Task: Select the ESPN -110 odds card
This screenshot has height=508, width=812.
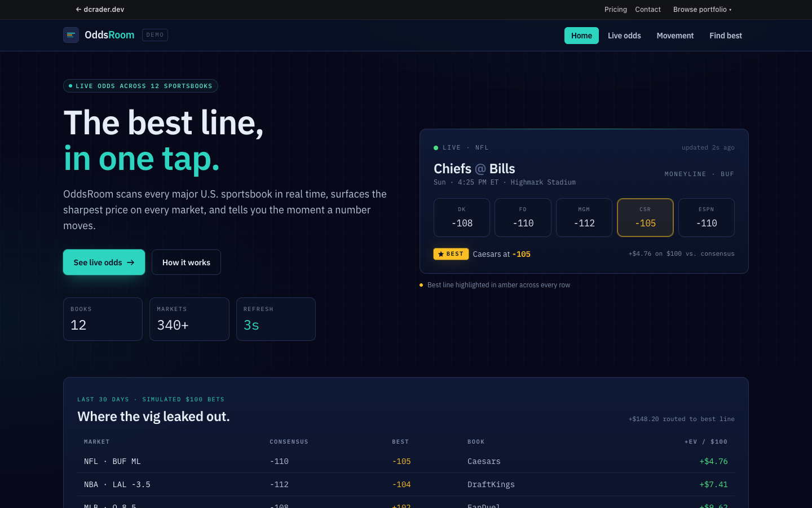Action: click(707, 217)
